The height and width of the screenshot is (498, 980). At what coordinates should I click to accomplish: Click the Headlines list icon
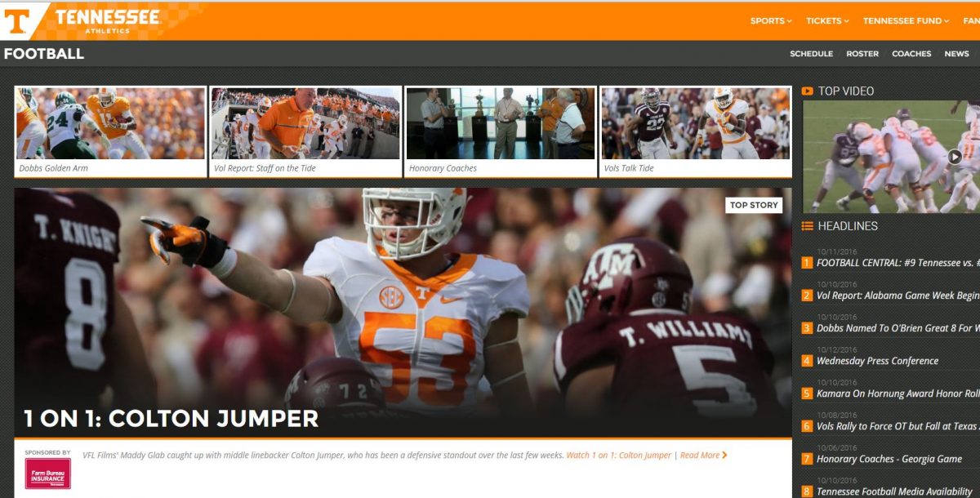click(808, 226)
